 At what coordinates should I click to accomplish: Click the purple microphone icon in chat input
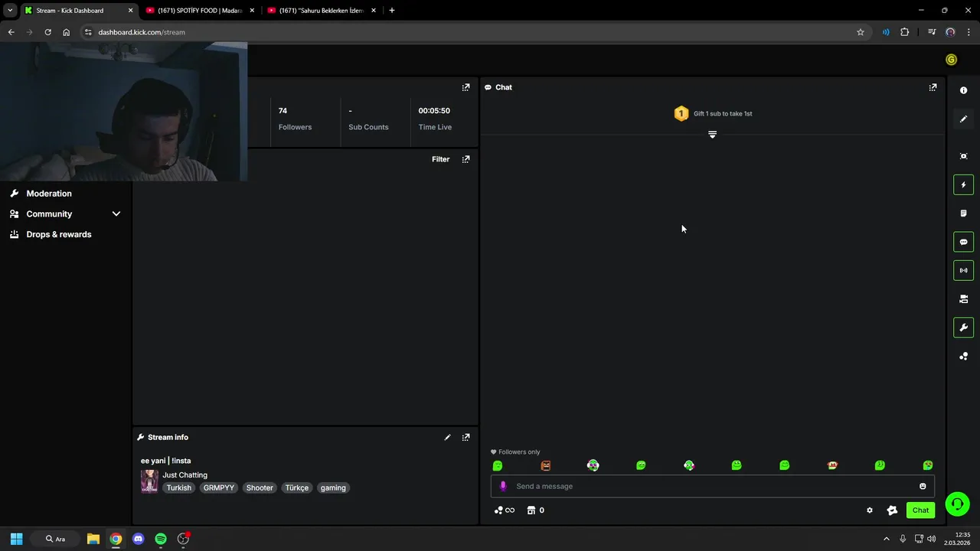pyautogui.click(x=503, y=486)
